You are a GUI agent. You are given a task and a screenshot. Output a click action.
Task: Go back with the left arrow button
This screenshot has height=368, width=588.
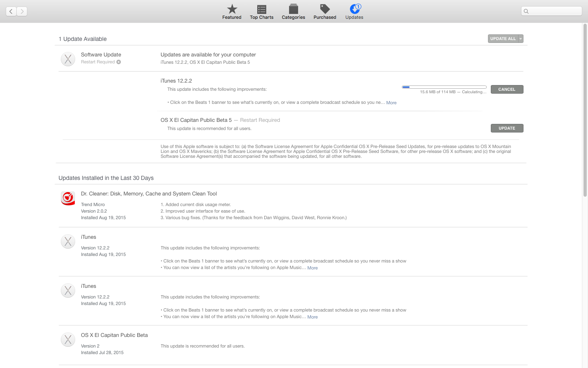[11, 11]
